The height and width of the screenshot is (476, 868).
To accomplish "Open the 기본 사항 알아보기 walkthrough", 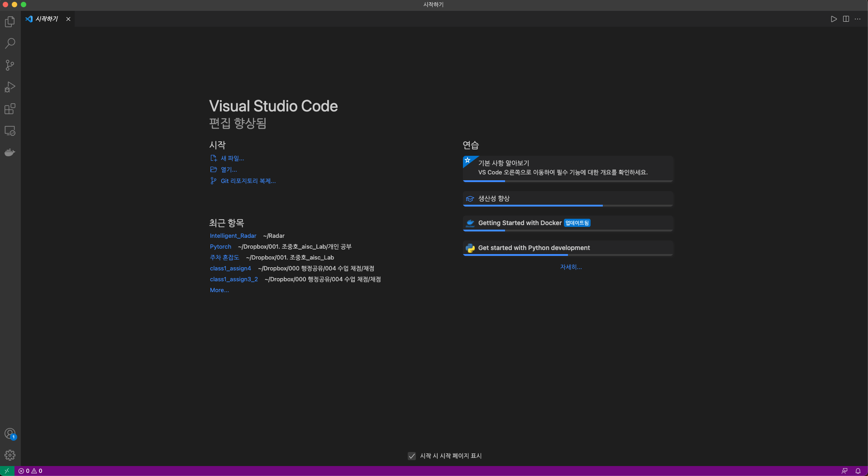I will (x=568, y=169).
